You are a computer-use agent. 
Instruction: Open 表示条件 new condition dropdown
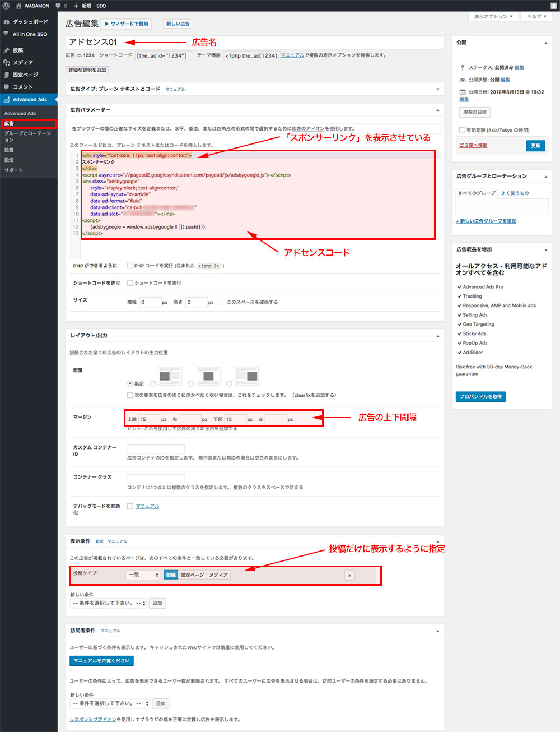[x=109, y=604]
